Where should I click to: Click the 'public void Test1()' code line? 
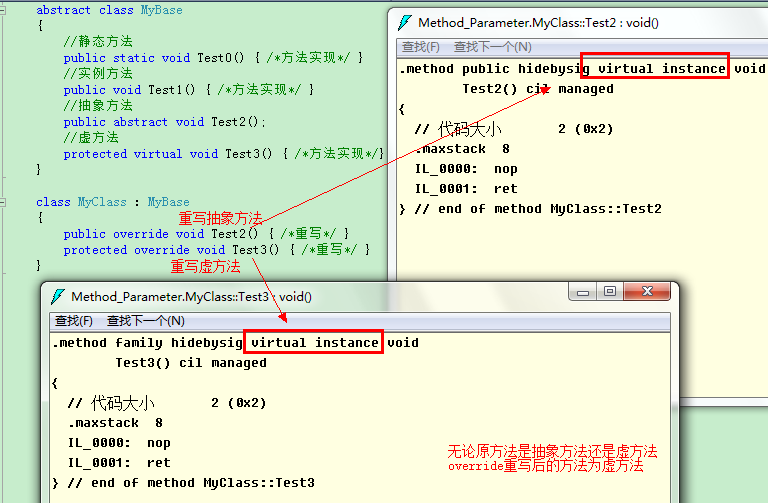[189, 90]
